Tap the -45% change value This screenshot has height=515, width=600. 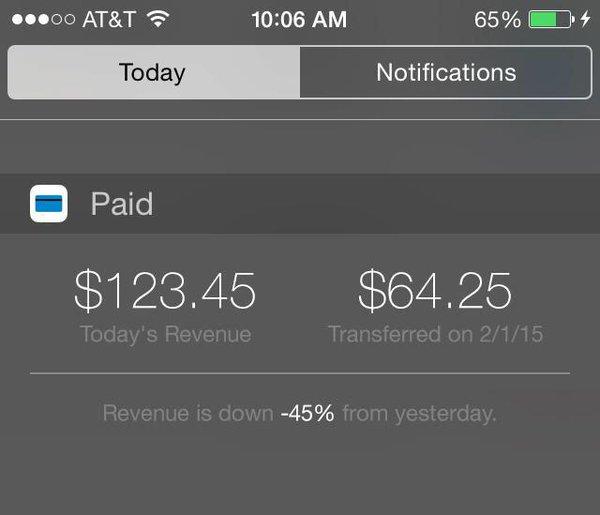point(307,413)
